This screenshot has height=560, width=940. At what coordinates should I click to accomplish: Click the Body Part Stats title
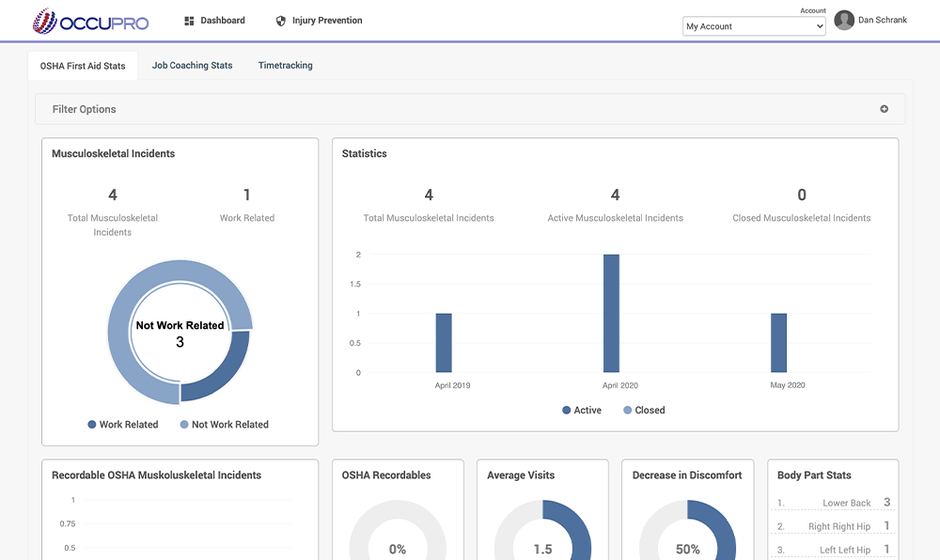[x=814, y=474]
